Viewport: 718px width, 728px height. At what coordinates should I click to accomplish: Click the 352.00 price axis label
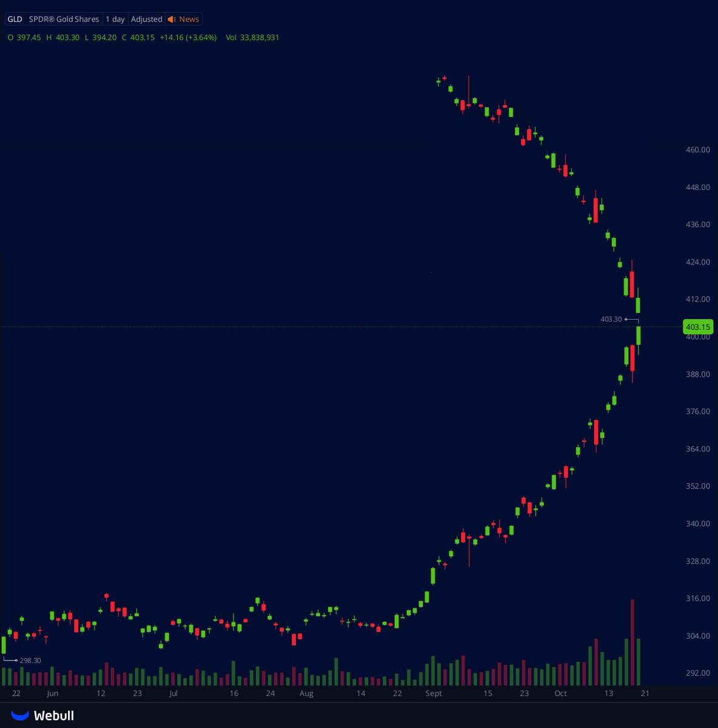pos(697,486)
